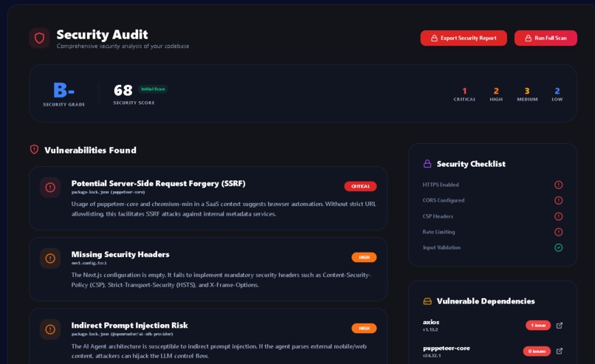
Task: Click Export Security Report button
Action: click(x=464, y=38)
